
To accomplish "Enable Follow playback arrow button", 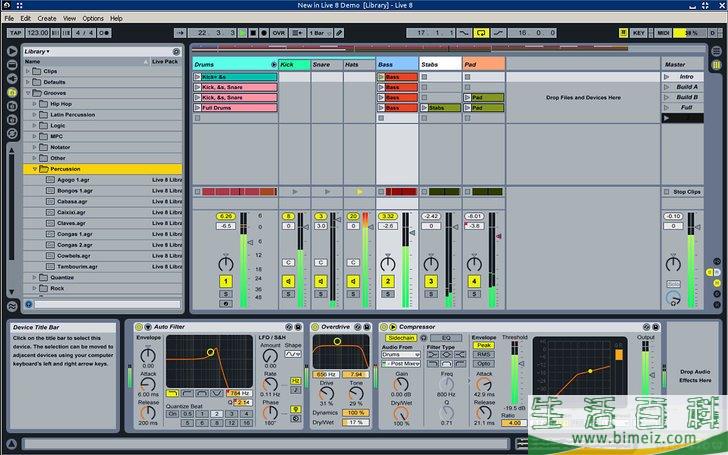I will pos(181,33).
